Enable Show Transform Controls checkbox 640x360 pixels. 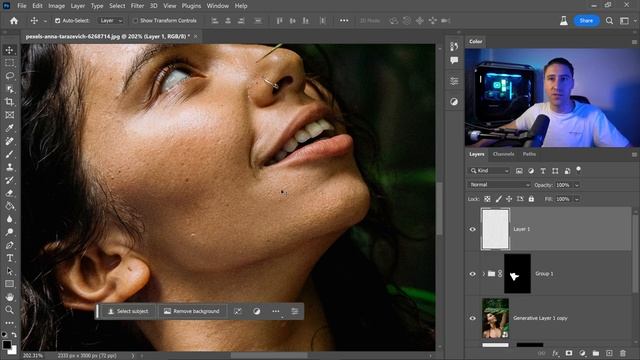tap(135, 21)
